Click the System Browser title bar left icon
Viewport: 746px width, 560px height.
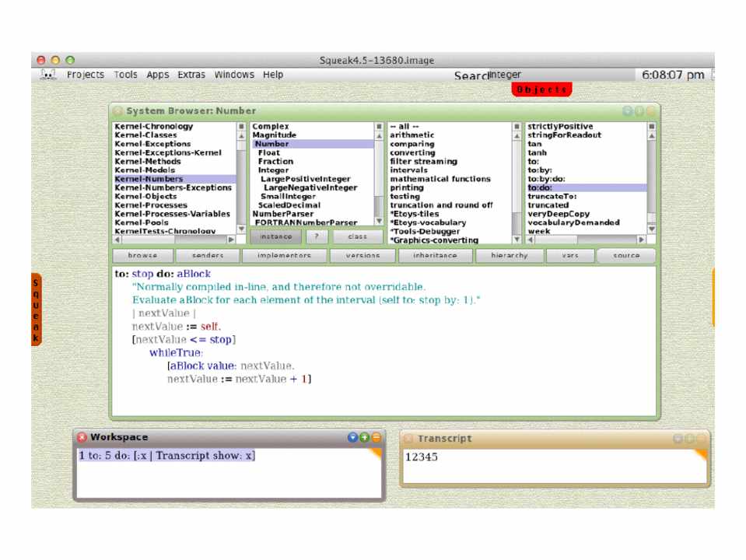[x=118, y=111]
